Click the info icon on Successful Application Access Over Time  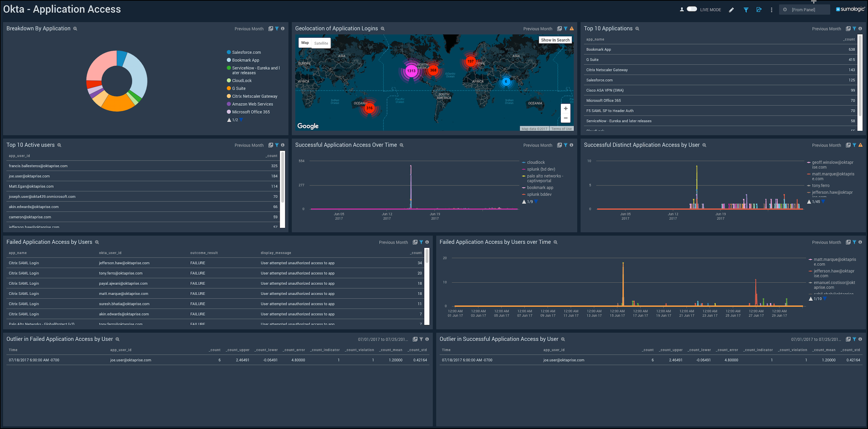point(571,145)
